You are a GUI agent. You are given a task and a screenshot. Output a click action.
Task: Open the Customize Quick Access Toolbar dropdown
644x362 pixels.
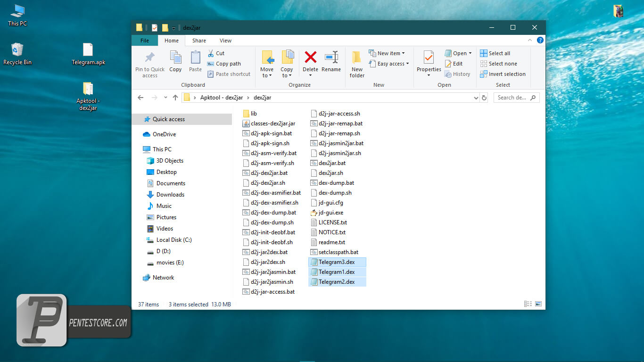coord(173,28)
